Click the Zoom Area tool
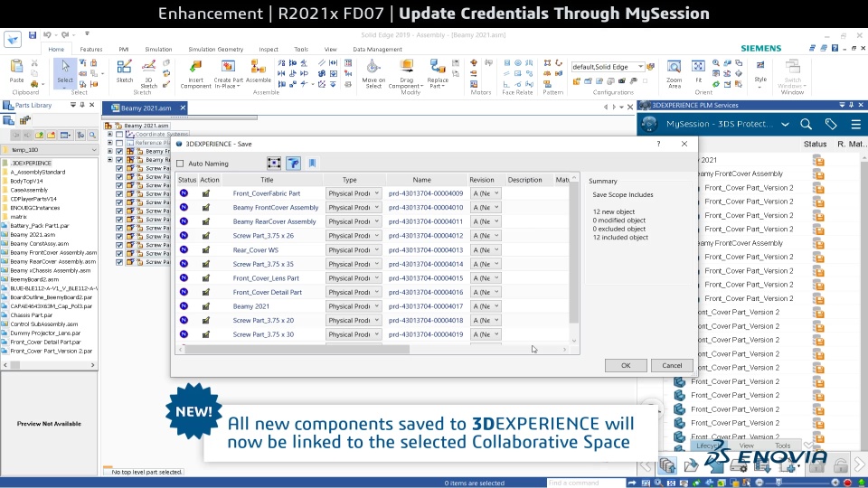This screenshot has width=868, height=488. (674, 73)
